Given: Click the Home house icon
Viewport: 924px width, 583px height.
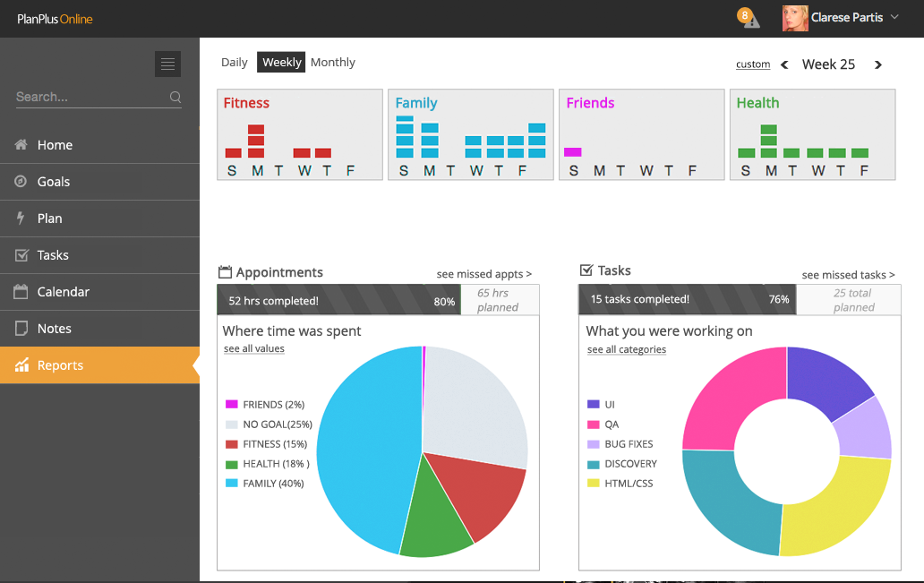Looking at the screenshot, I should [x=21, y=145].
